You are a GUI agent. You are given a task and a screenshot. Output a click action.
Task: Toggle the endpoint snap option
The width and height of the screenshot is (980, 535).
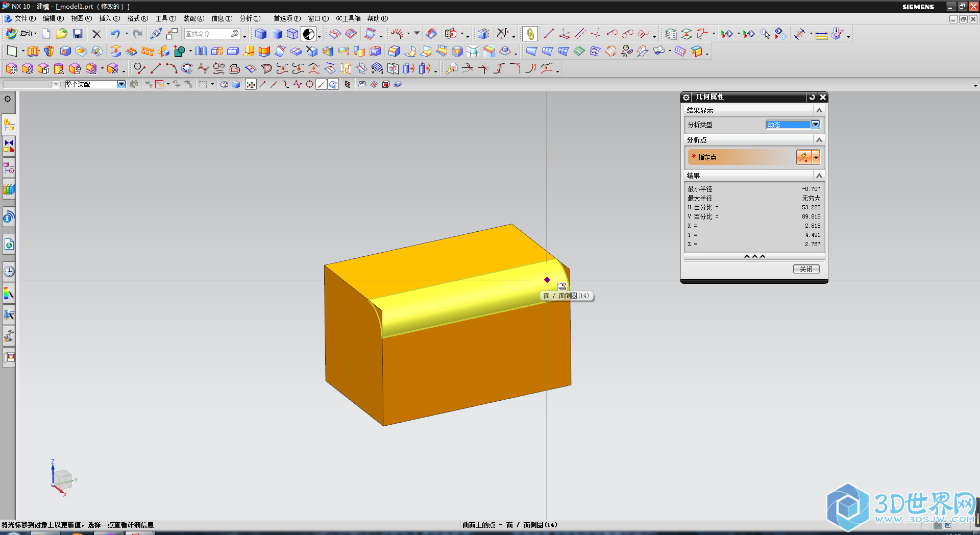click(x=262, y=85)
